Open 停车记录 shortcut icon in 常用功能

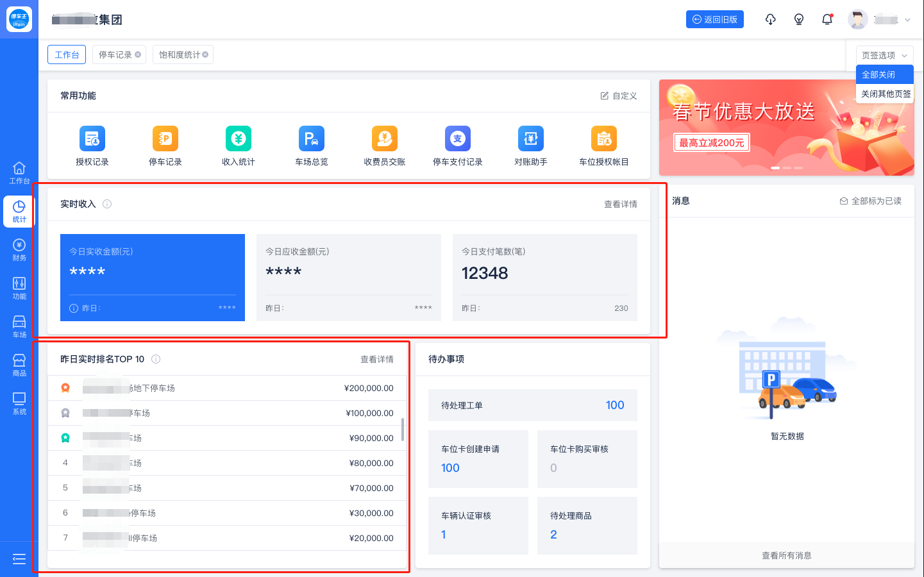pos(165,138)
